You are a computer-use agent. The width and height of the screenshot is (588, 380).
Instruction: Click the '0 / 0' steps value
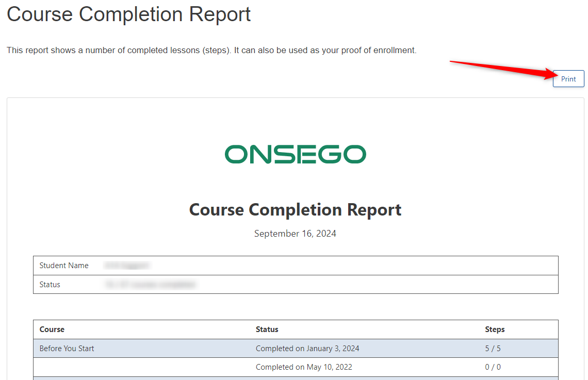(493, 367)
